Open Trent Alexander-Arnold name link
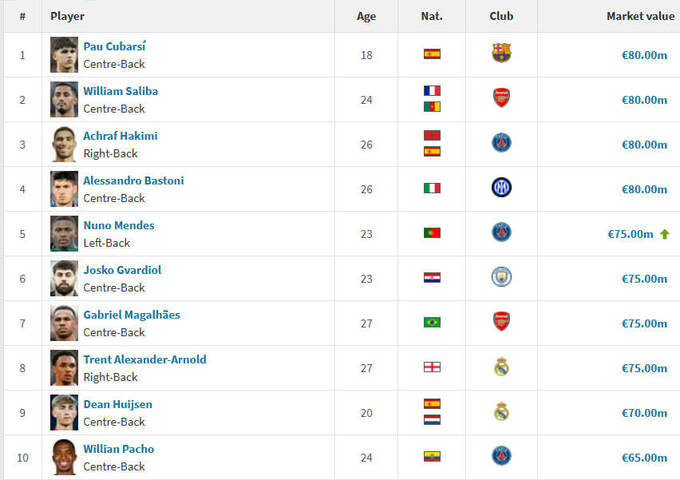This screenshot has height=480, width=680. [x=144, y=359]
